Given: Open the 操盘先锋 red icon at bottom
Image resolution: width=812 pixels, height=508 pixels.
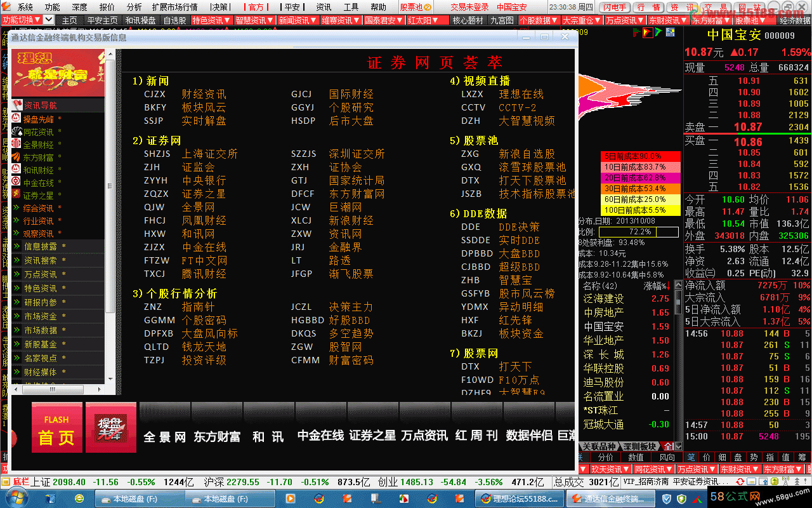Looking at the screenshot, I should pyautogui.click(x=111, y=427).
